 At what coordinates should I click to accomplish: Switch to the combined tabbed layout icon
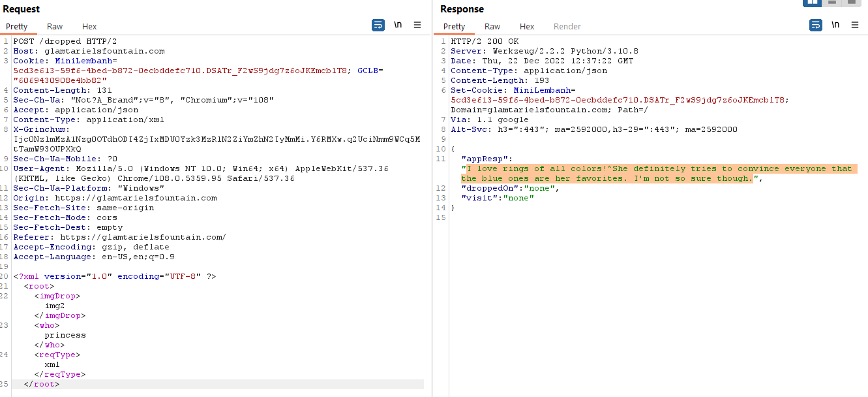click(850, 2)
